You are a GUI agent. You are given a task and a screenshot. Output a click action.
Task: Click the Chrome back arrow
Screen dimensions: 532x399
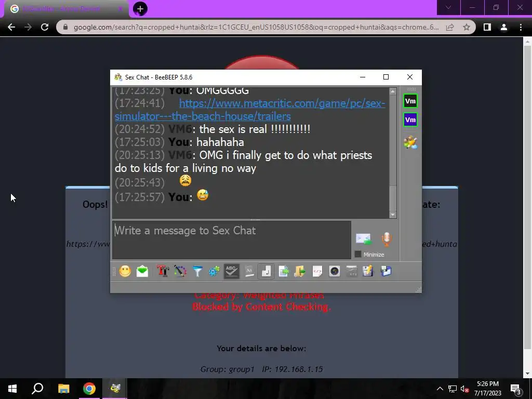coord(11,27)
